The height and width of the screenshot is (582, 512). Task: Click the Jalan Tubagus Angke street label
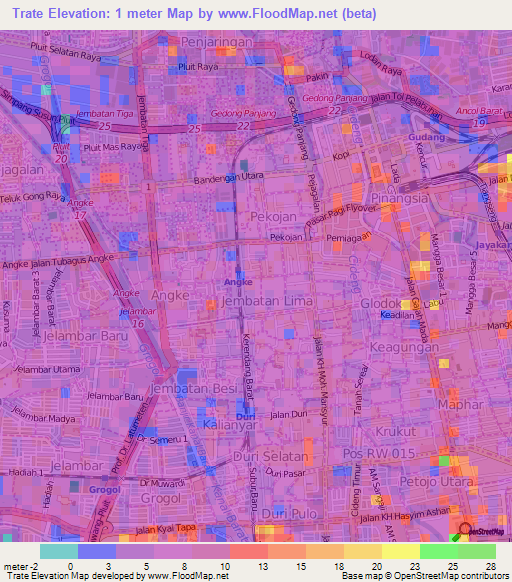(72, 261)
